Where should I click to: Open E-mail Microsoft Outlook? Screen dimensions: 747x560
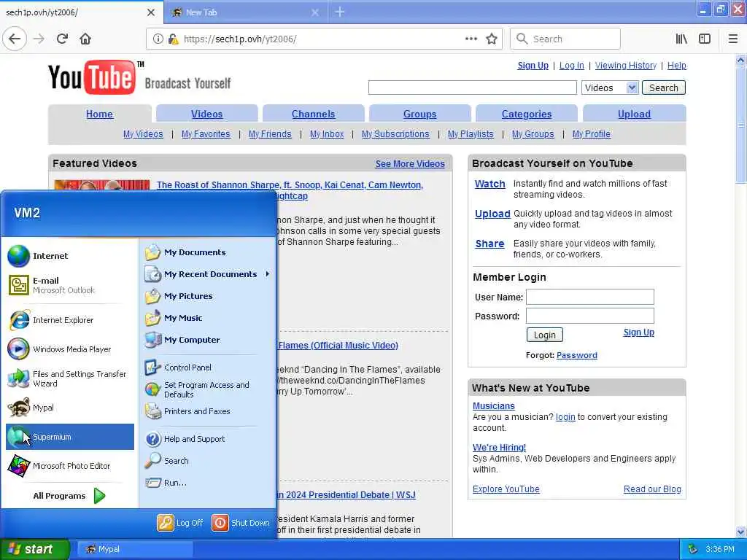tap(69, 285)
